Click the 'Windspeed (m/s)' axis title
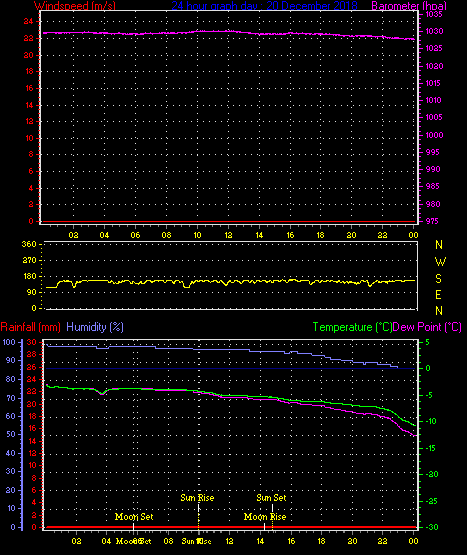 [x=75, y=5]
